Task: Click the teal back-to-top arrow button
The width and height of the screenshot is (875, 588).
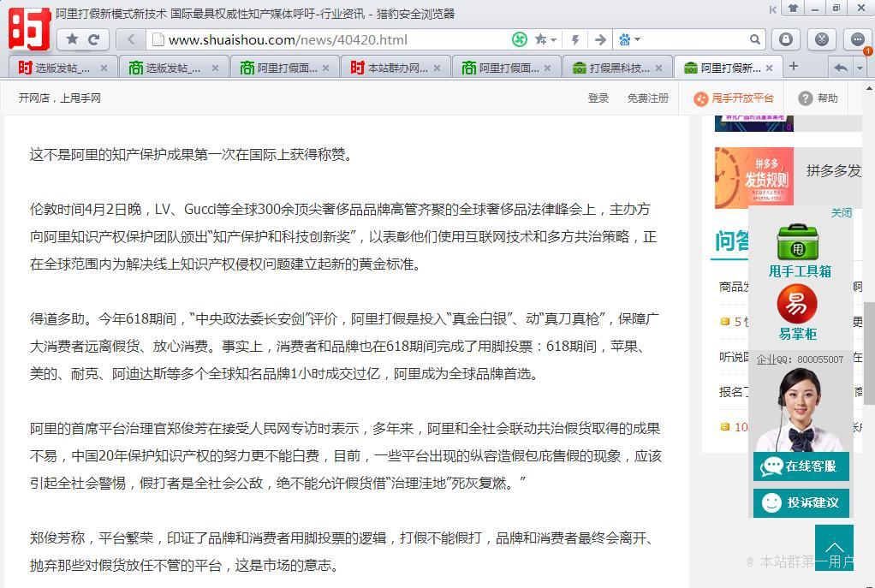Action: coord(834,547)
